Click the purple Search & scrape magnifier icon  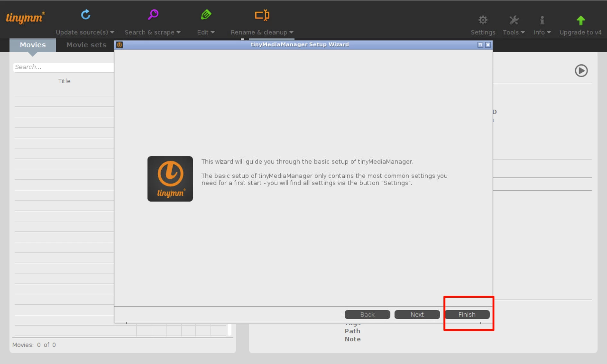(153, 15)
